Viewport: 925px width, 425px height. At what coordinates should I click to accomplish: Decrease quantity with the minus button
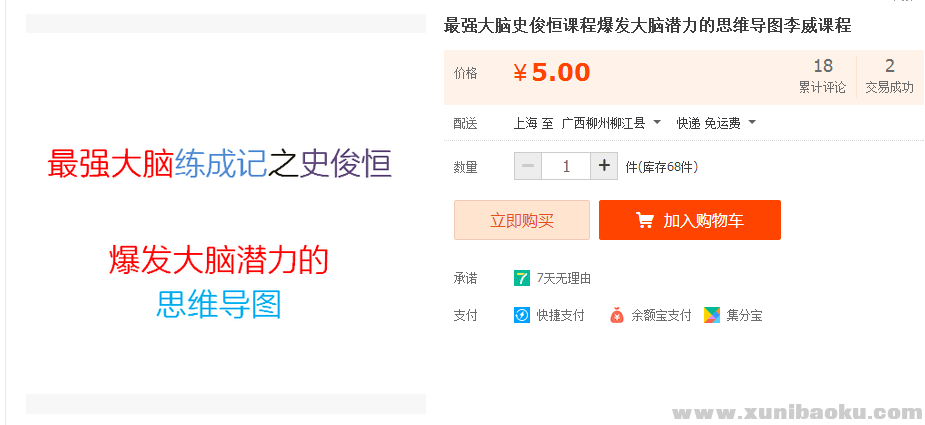coord(528,166)
